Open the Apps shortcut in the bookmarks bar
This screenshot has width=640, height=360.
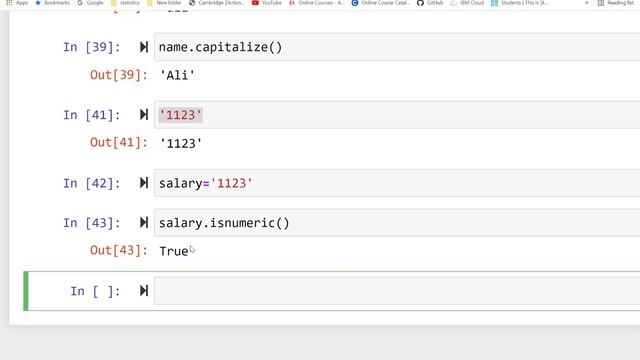pyautogui.click(x=17, y=3)
